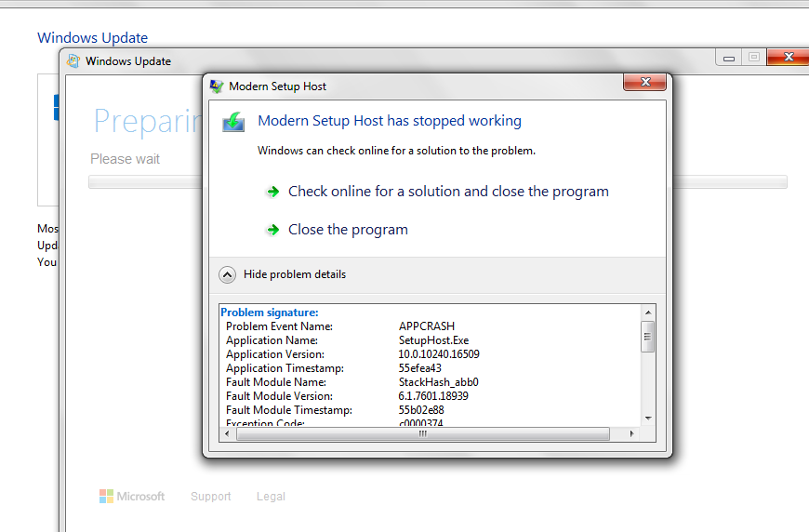Open the Legal link in Windows Update window
Viewport: 809px width, 532px height.
click(x=271, y=497)
